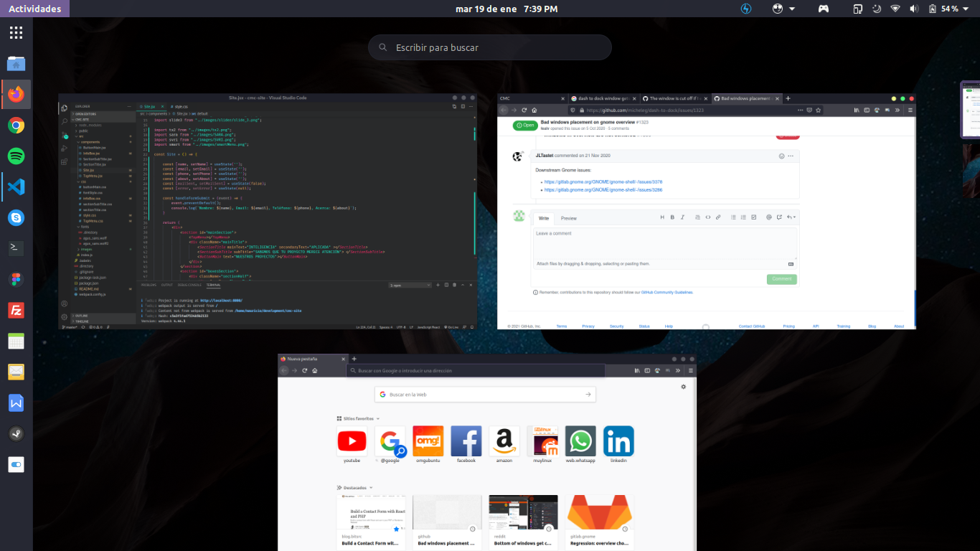Mention a user with the @ icon

[769, 217]
